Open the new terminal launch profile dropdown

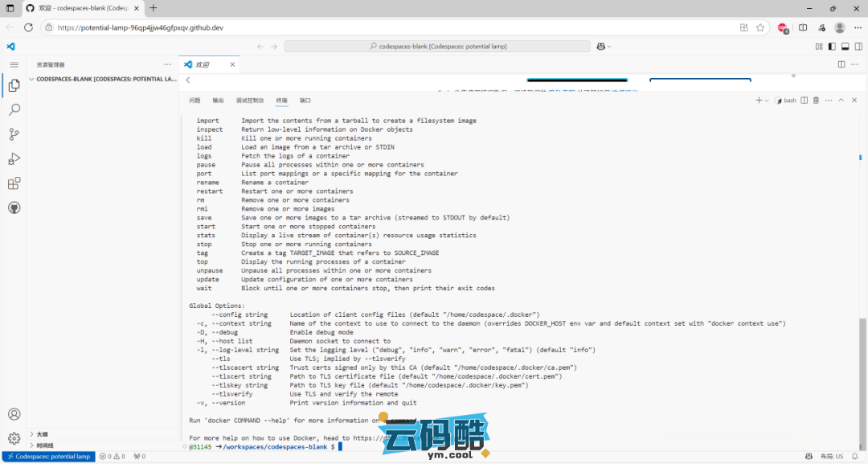[x=767, y=101]
